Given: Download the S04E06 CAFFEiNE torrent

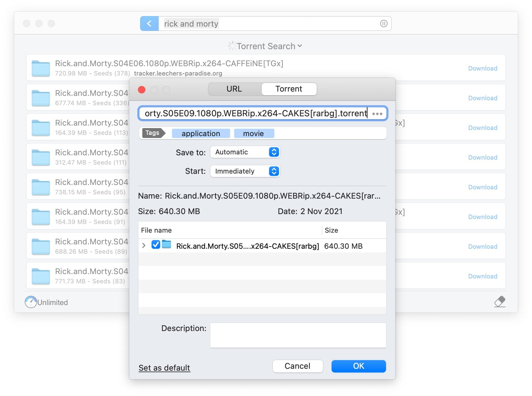Looking at the screenshot, I should pos(483,68).
